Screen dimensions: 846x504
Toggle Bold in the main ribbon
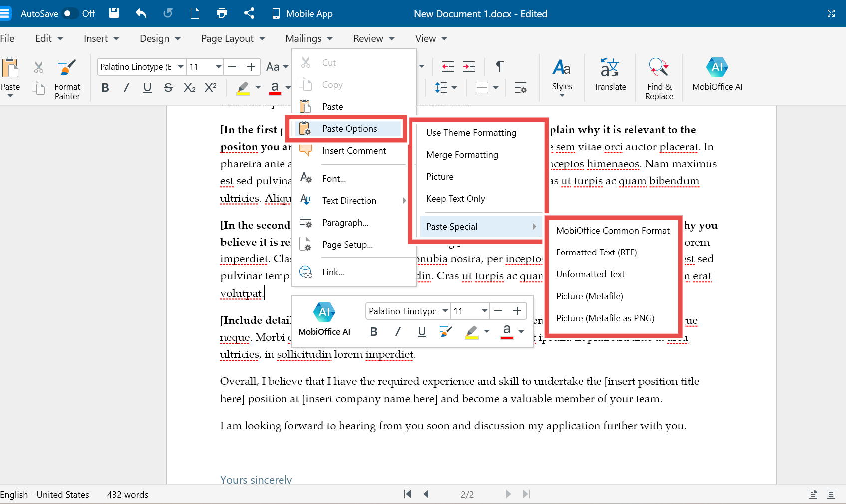105,88
